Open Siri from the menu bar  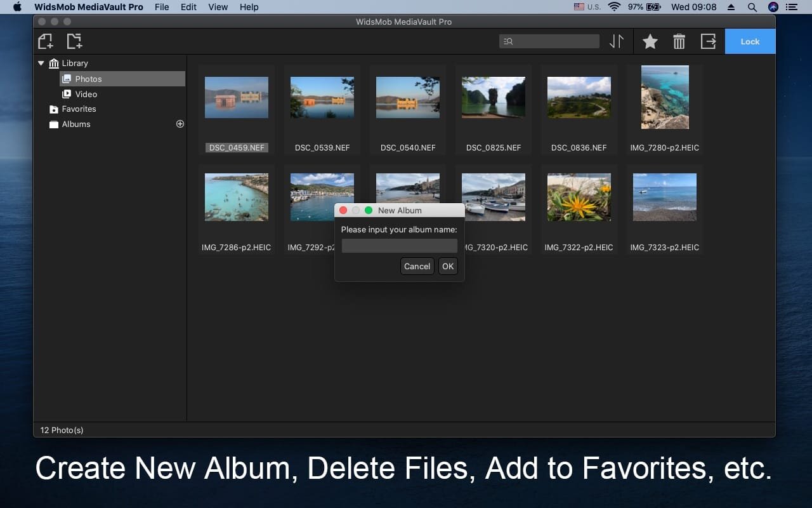click(773, 7)
